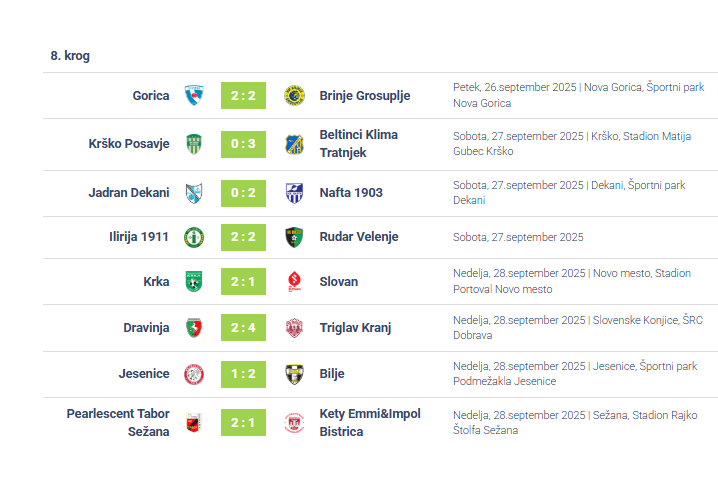The height and width of the screenshot is (490, 718).
Task: Open the Jadran Dekani team link
Action: tap(129, 192)
